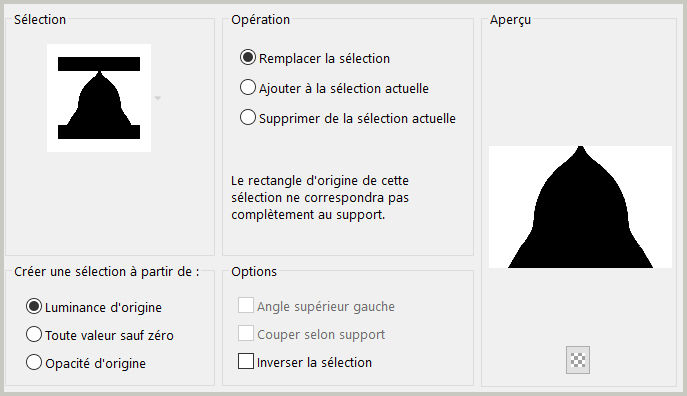Screen dimensions: 687x396
Task: Click the Créer une sélection à partir de label
Action: [106, 272]
